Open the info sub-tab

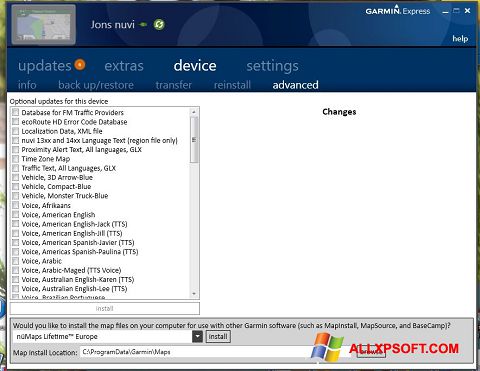click(27, 85)
